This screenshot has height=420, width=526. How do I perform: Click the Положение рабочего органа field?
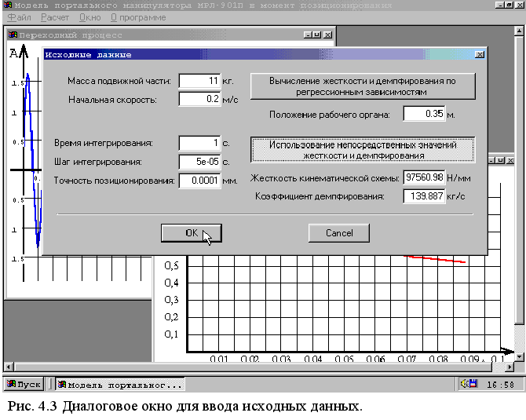click(x=424, y=114)
